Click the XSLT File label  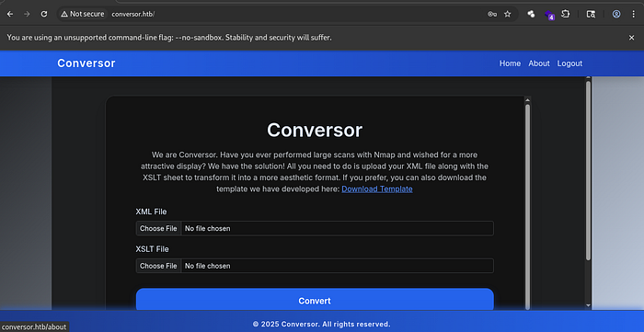point(152,249)
